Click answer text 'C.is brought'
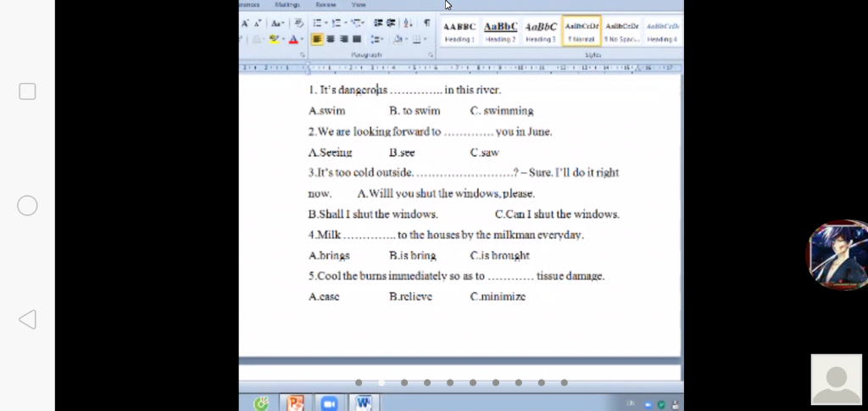The image size is (868, 411). pos(500,256)
